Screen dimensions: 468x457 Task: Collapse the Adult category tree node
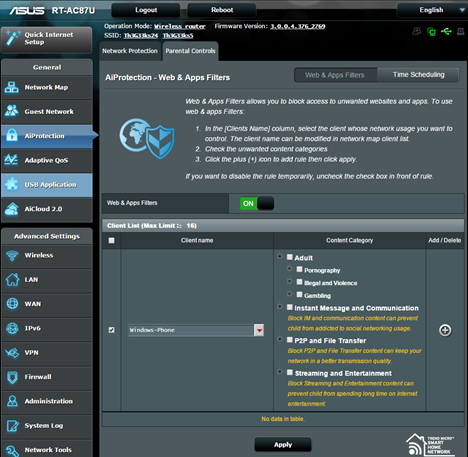[280, 256]
